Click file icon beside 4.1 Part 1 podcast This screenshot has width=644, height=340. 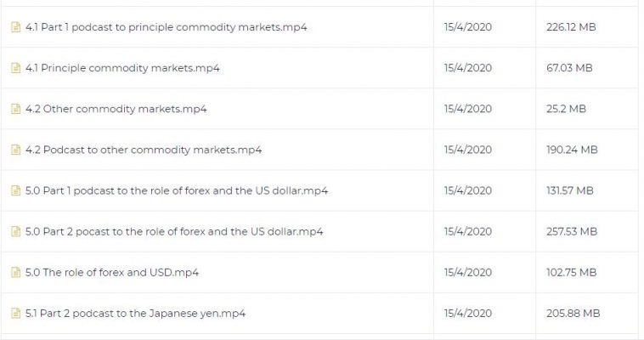[x=15, y=27]
